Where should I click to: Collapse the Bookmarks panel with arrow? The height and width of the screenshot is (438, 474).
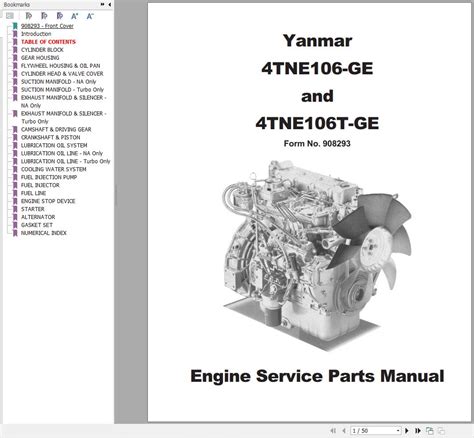tap(110, 4)
